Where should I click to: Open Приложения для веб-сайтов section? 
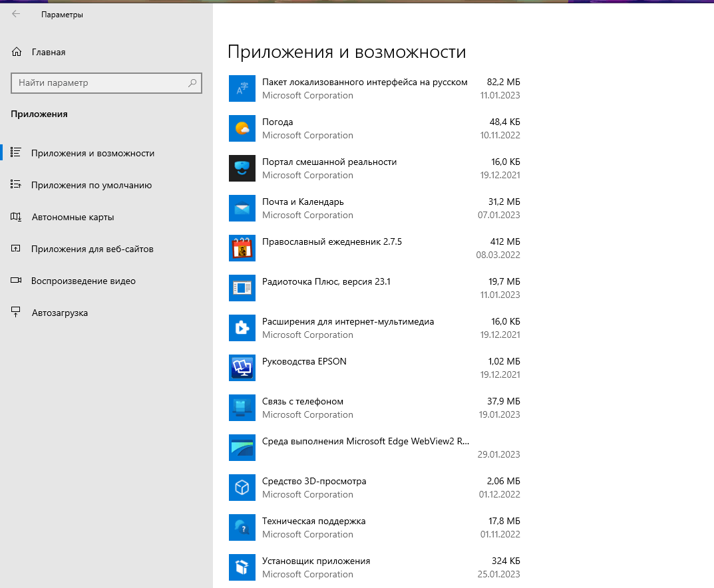pyautogui.click(x=92, y=249)
